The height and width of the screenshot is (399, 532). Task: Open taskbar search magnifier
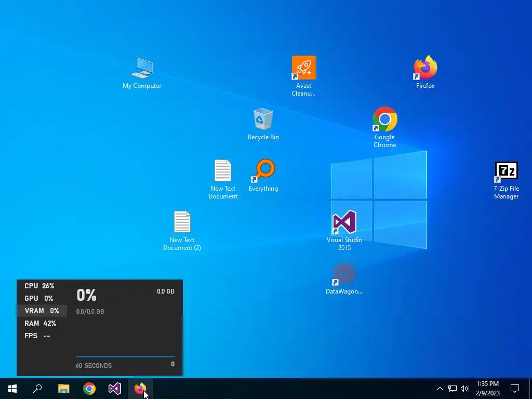point(37,389)
